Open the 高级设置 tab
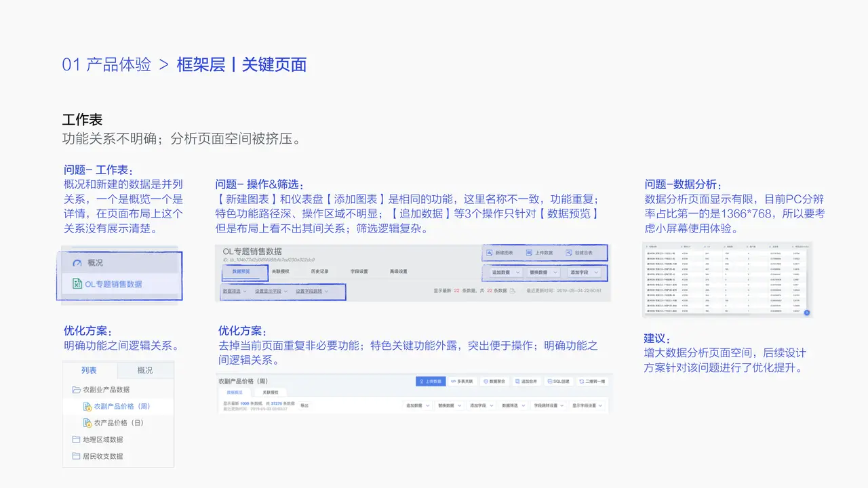This screenshot has width=868, height=488. click(399, 271)
